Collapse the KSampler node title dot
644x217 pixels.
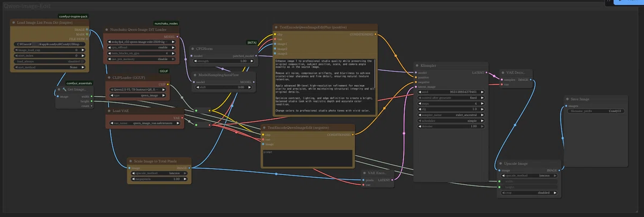click(x=416, y=65)
